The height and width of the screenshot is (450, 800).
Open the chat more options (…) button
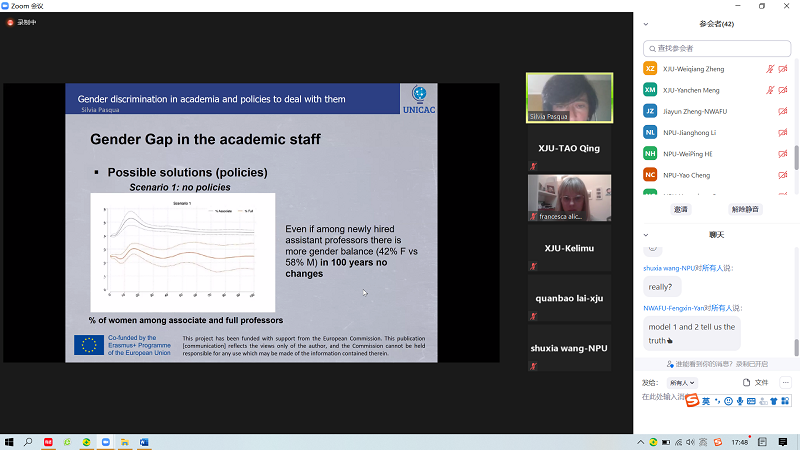point(785,382)
